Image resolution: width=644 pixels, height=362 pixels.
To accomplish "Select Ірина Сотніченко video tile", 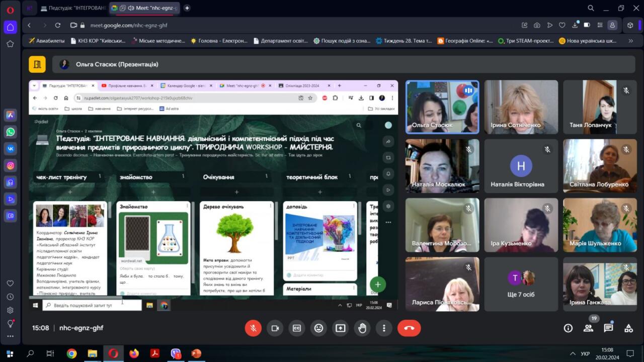I will pos(521,107).
